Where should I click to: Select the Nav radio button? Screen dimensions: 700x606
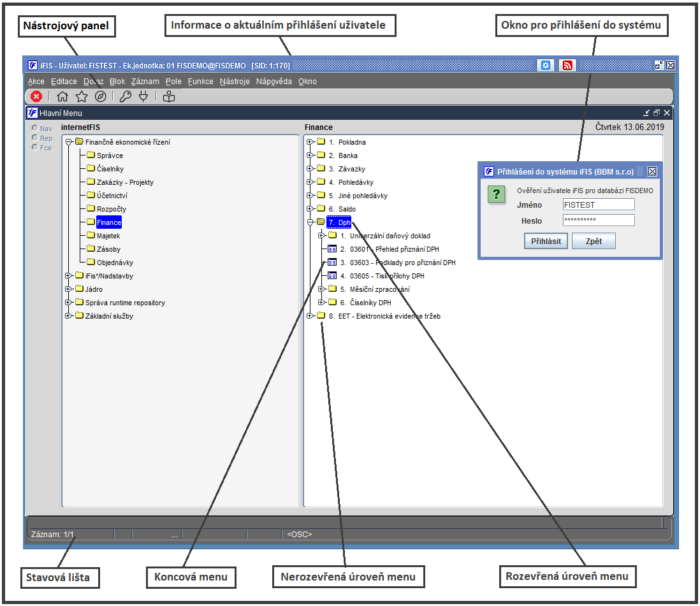pos(35,128)
